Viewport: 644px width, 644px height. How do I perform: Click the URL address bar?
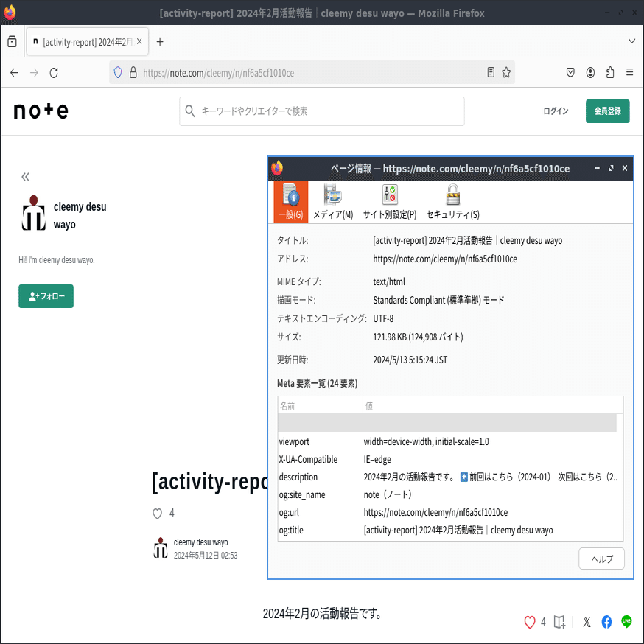[x=312, y=73]
